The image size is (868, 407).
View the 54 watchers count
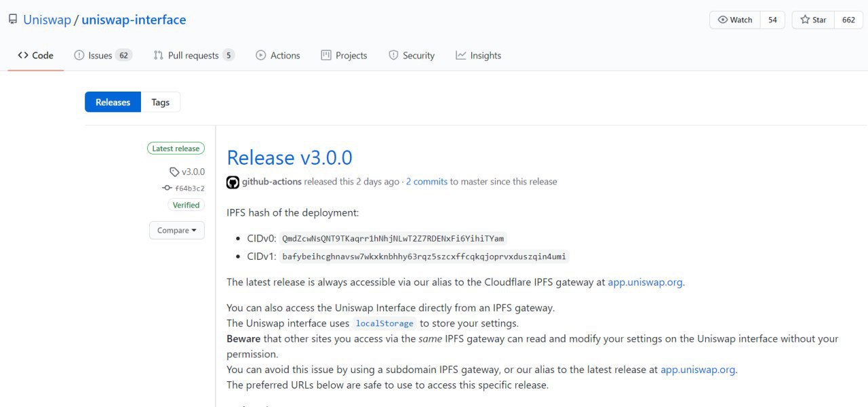click(772, 20)
